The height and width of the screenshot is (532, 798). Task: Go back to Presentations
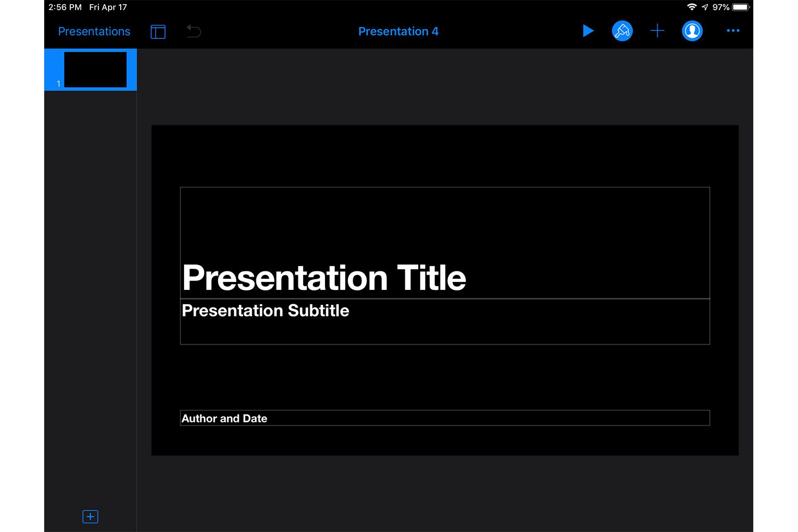tap(94, 31)
